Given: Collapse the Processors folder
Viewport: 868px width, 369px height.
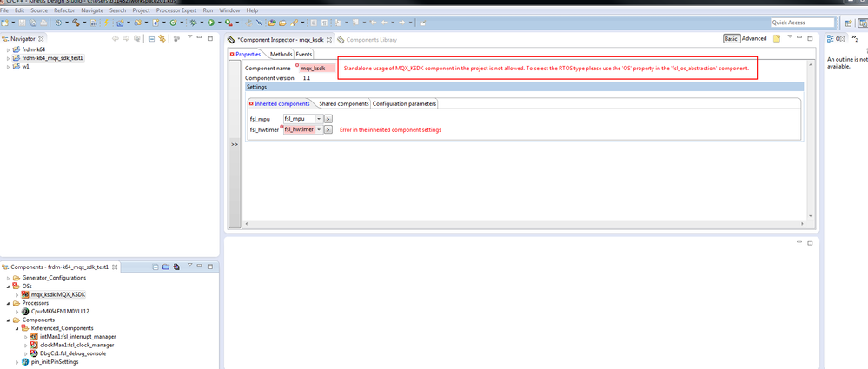Looking at the screenshot, I should click(8, 303).
